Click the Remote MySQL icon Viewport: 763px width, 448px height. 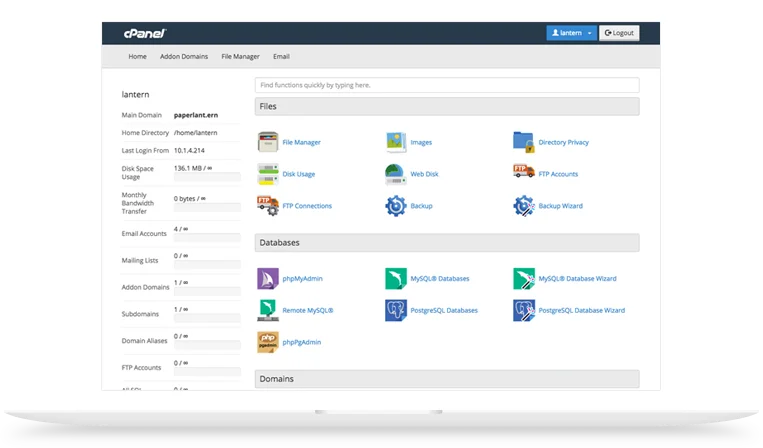[x=268, y=310]
